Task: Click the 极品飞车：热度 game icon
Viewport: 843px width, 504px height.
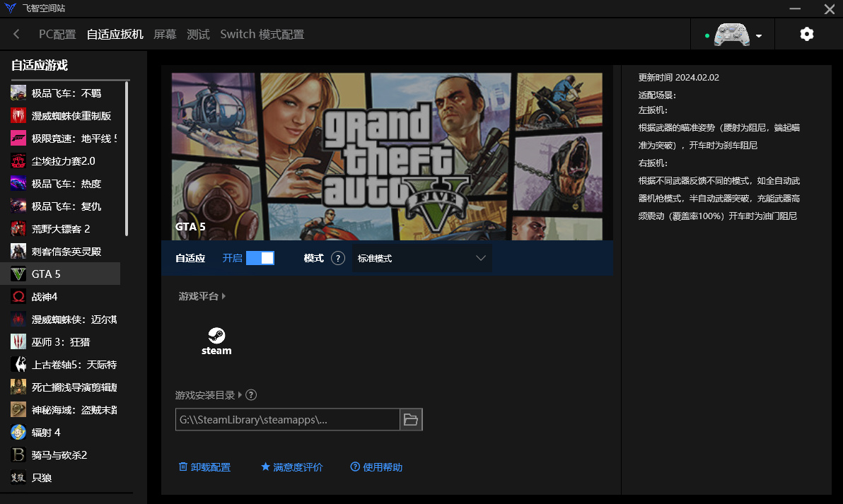Action: click(x=18, y=183)
